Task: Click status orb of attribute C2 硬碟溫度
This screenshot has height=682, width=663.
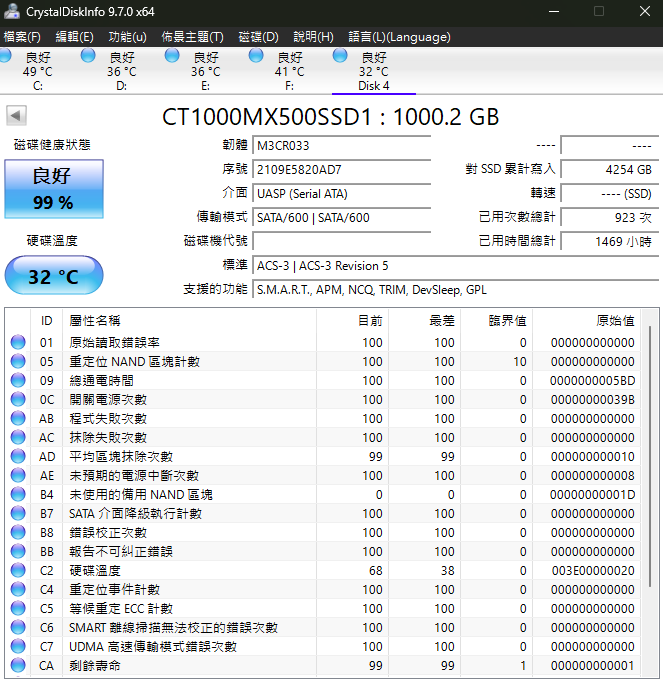Action: pyautogui.click(x=18, y=570)
